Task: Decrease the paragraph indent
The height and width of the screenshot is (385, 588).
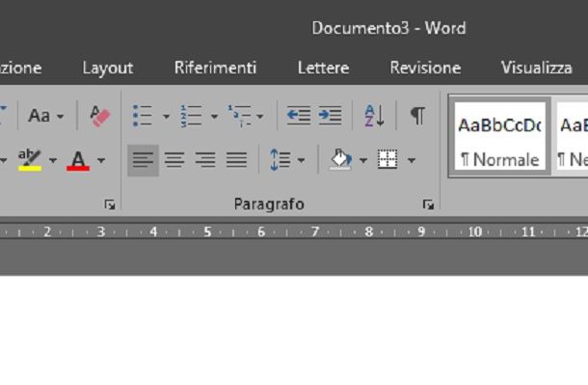Action: click(299, 116)
